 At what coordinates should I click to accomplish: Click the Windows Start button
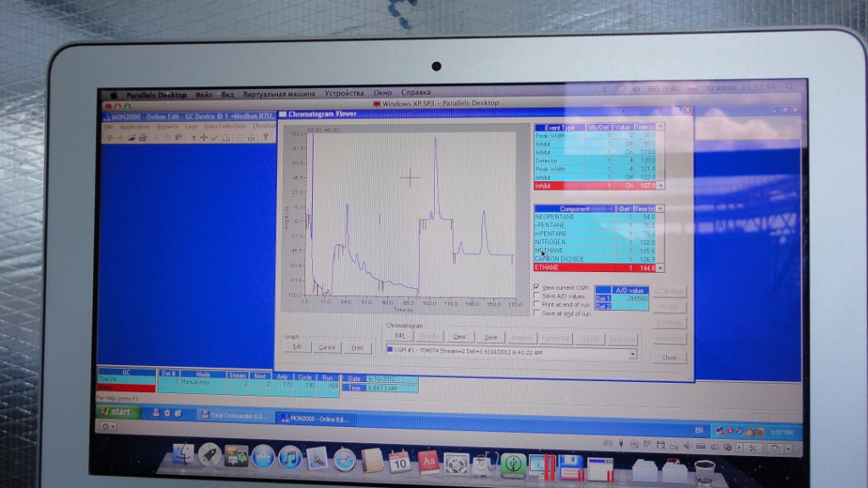click(x=119, y=412)
